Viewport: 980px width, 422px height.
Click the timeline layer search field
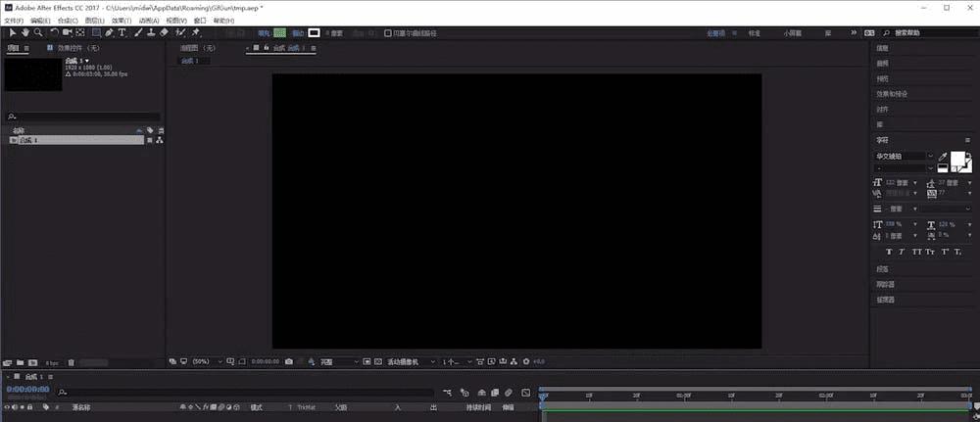pyautogui.click(x=245, y=393)
